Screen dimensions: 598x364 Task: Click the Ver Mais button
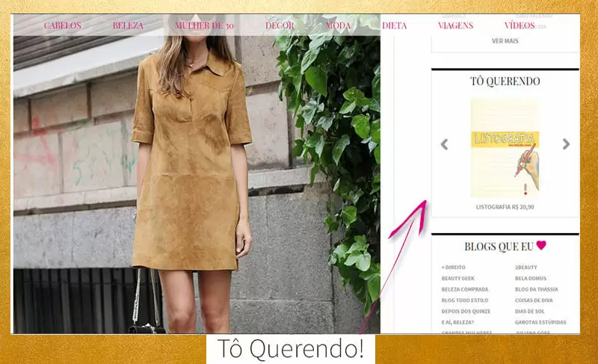coord(505,41)
